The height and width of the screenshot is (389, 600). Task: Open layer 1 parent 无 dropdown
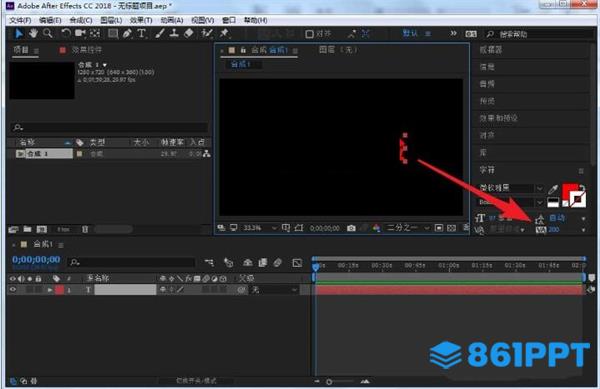click(x=274, y=290)
